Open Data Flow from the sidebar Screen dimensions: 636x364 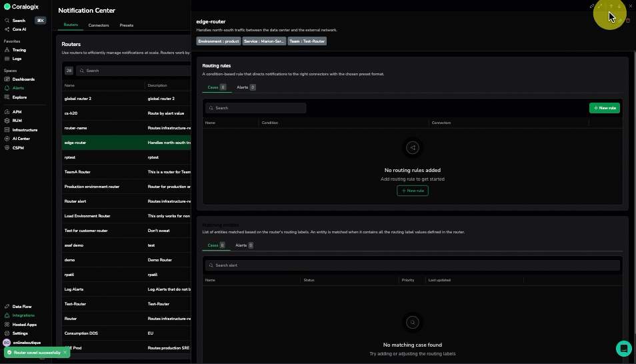(23, 307)
